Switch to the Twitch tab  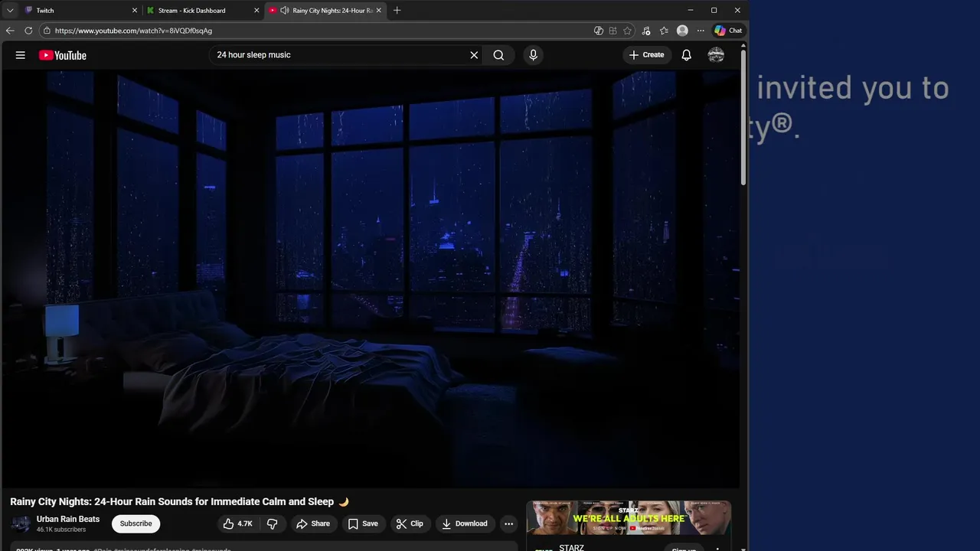pos(80,11)
